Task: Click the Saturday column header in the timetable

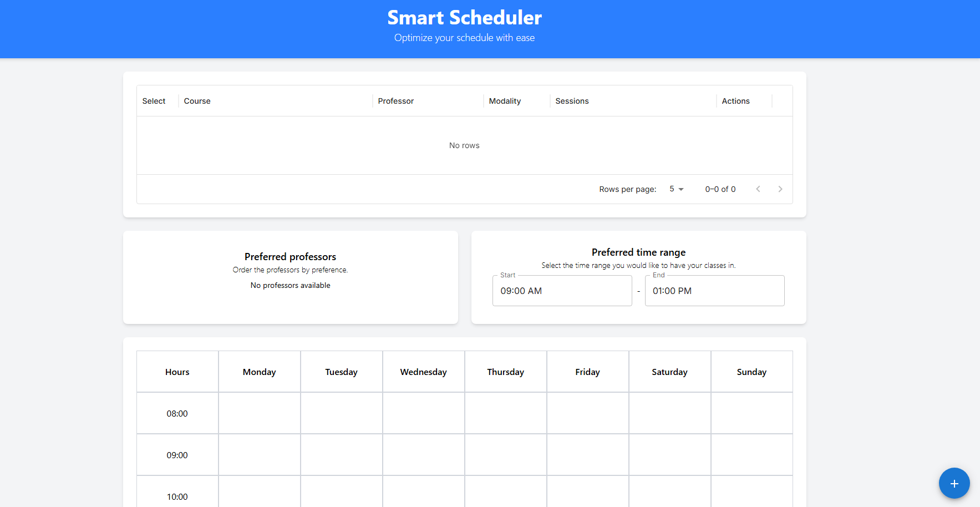Action: [x=669, y=371]
